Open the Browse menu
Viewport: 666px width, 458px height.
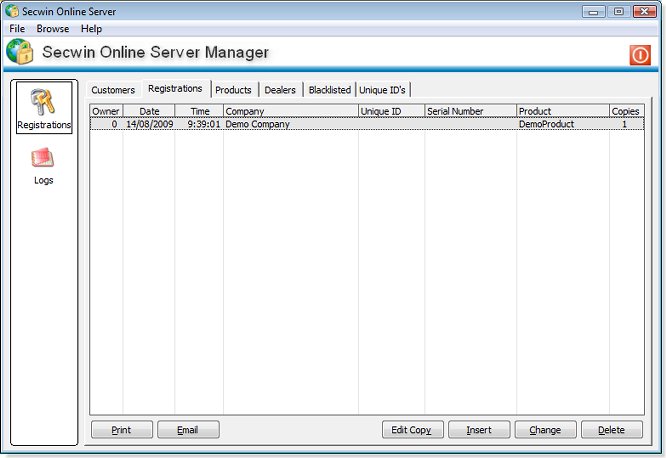click(x=53, y=29)
